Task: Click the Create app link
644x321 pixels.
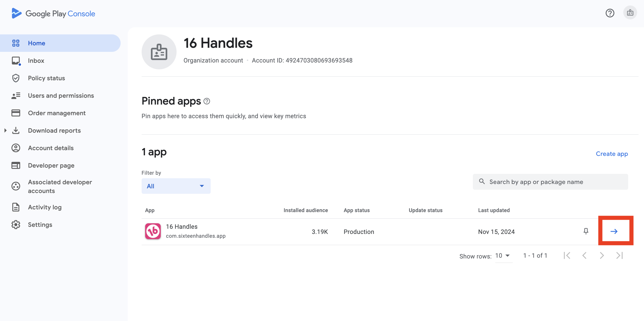Action: (x=612, y=154)
